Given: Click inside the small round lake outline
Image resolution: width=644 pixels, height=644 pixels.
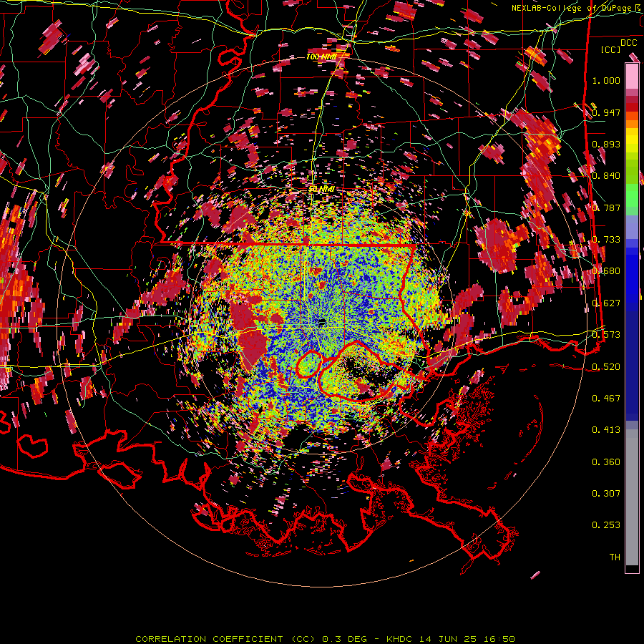Looking at the screenshot, I should [308, 364].
